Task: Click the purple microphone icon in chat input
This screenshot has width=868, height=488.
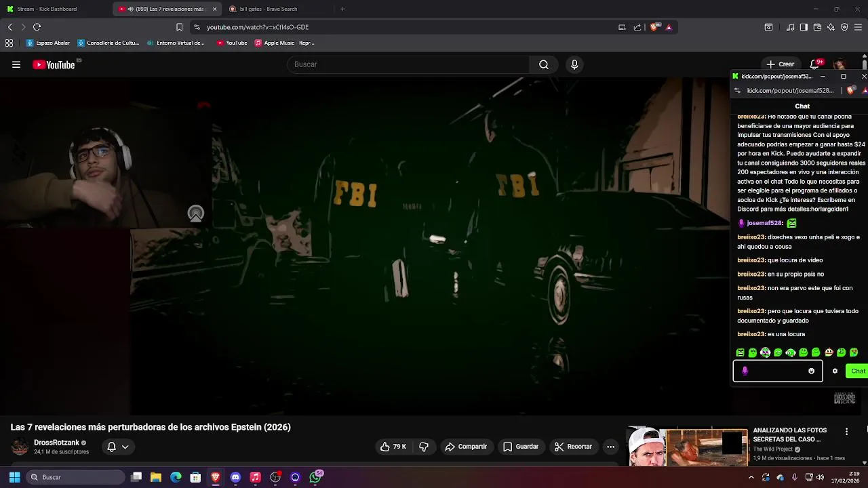Action: pyautogui.click(x=745, y=371)
